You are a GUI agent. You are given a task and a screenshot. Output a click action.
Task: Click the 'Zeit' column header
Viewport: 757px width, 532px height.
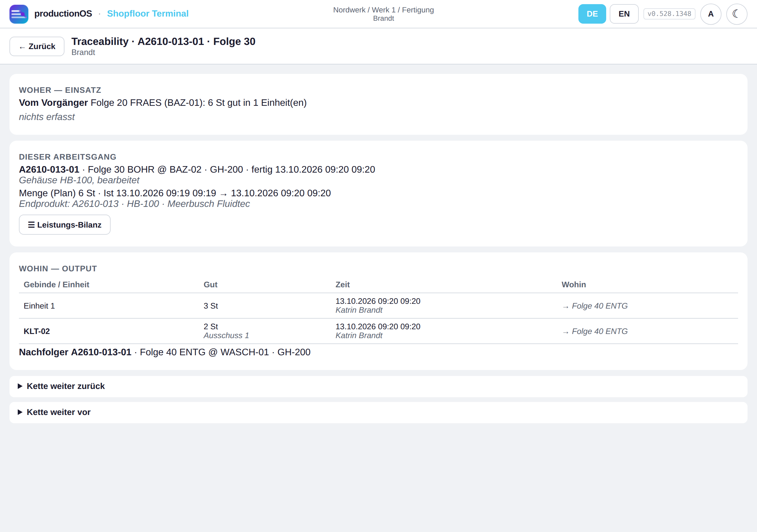(342, 284)
